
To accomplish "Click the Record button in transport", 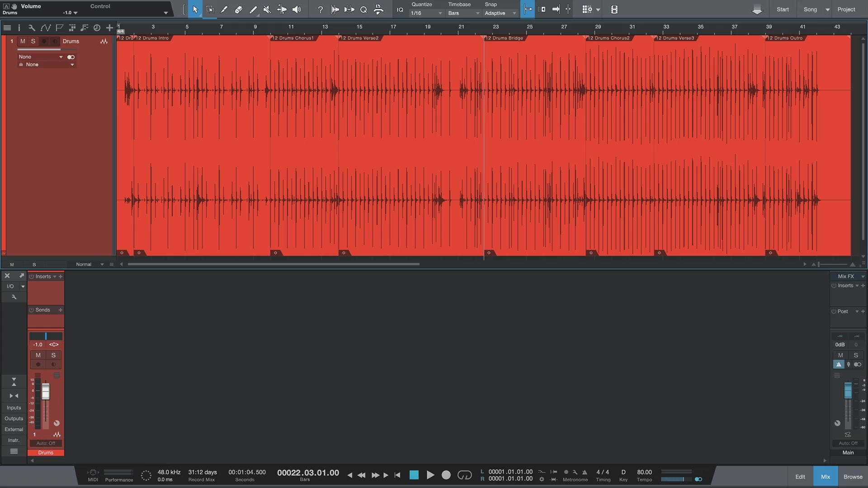I will pyautogui.click(x=446, y=475).
